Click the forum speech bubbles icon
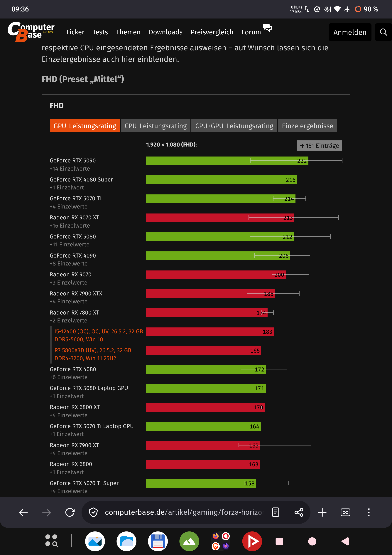This screenshot has width=392, height=555. tap(267, 28)
